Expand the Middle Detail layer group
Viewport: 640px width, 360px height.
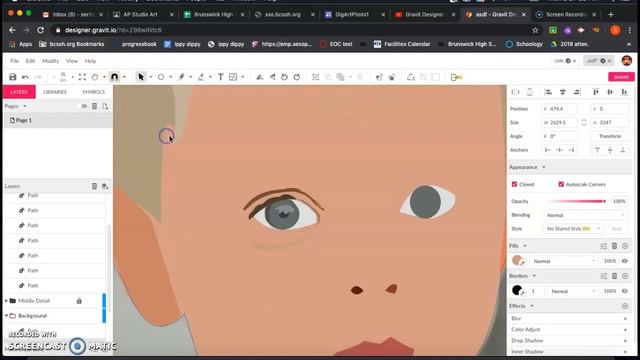[x=6, y=301]
